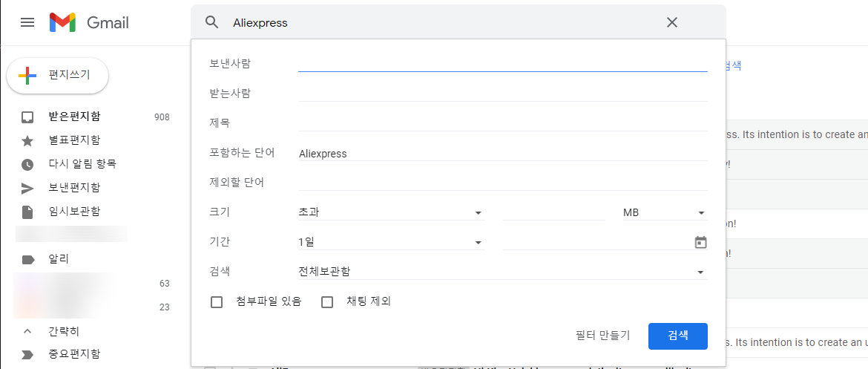Click the document icon beside 임시보관함
The height and width of the screenshot is (369, 868).
tap(27, 212)
